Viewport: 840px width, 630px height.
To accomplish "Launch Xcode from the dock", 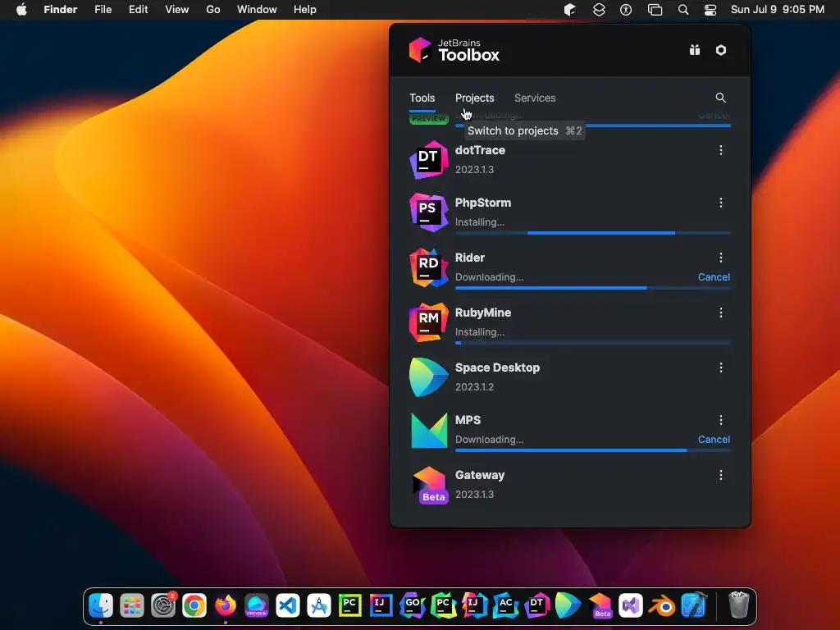I will 694,605.
